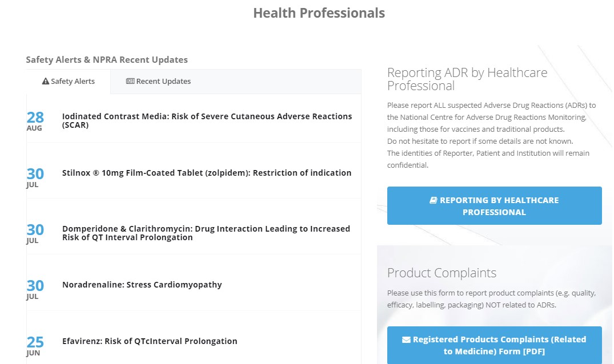Click the Product Complaints section heading
The height and width of the screenshot is (364, 614).
pyautogui.click(x=442, y=273)
